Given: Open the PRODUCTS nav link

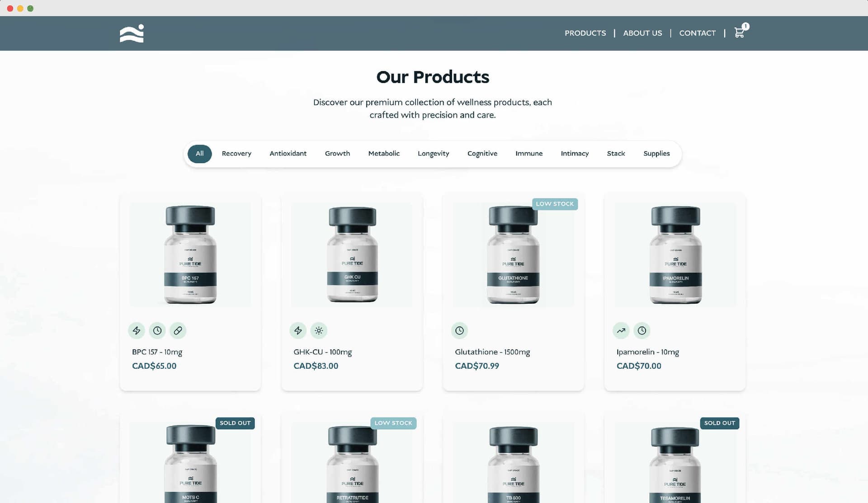Looking at the screenshot, I should (x=585, y=33).
